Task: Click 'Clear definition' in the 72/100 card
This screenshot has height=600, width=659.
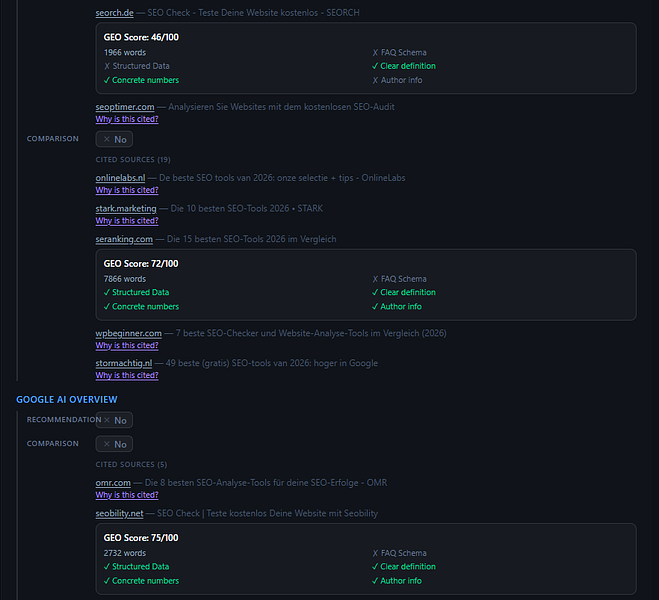Action: (x=404, y=293)
